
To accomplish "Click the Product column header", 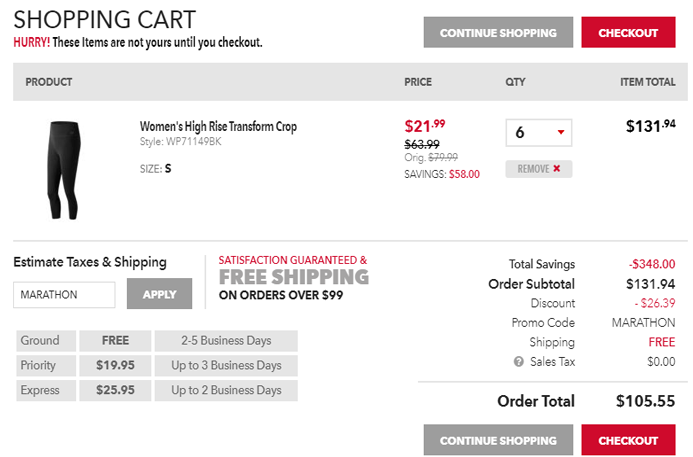I will (x=49, y=82).
